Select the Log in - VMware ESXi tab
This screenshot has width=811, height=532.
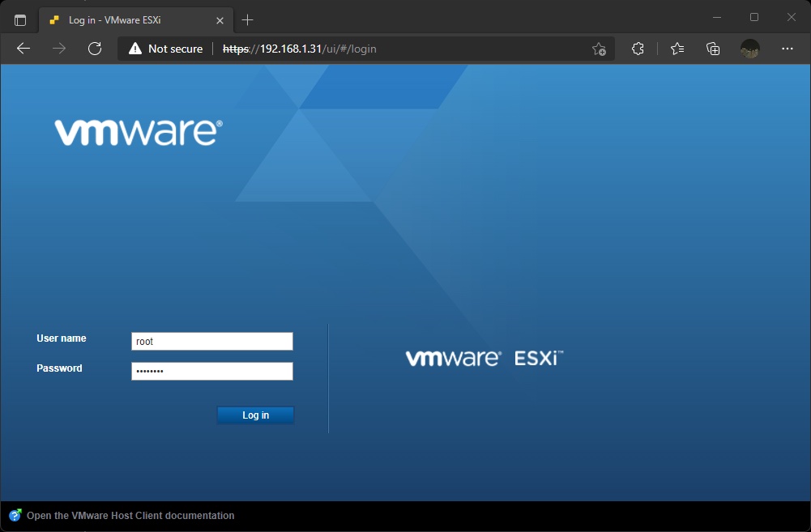[x=136, y=20]
